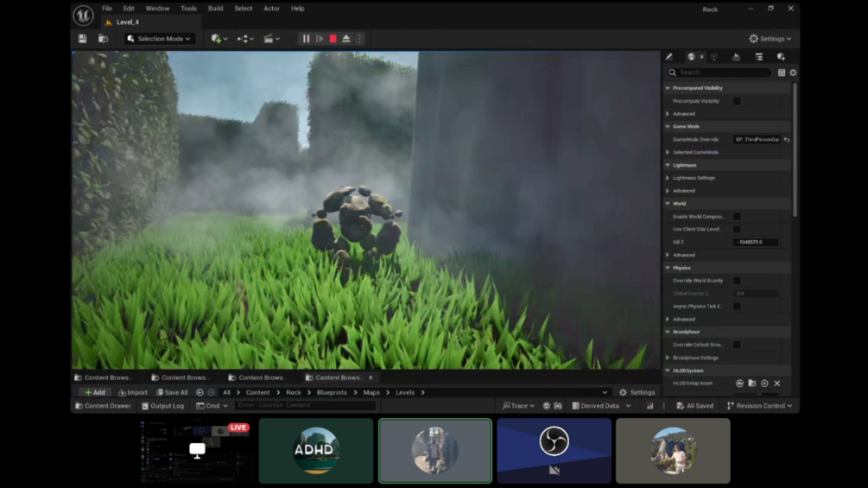The image size is (868, 488).
Task: Open Derived Data dropdown
Action: (x=601, y=406)
